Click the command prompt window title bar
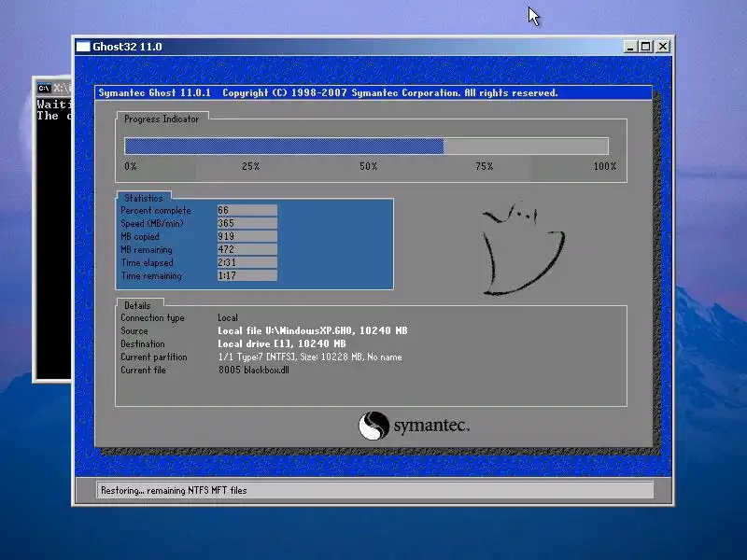The width and height of the screenshot is (747, 560). 53,88
